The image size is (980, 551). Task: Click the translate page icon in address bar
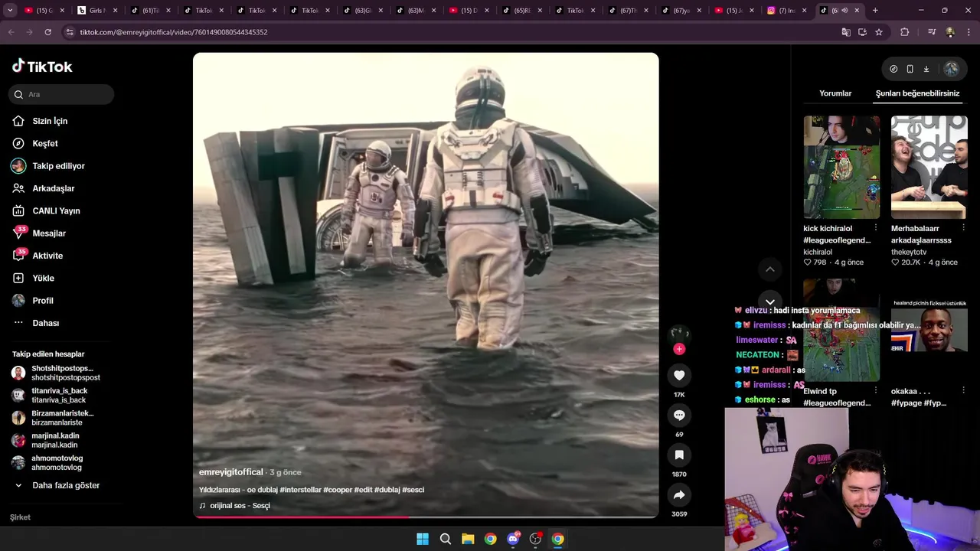point(846,32)
